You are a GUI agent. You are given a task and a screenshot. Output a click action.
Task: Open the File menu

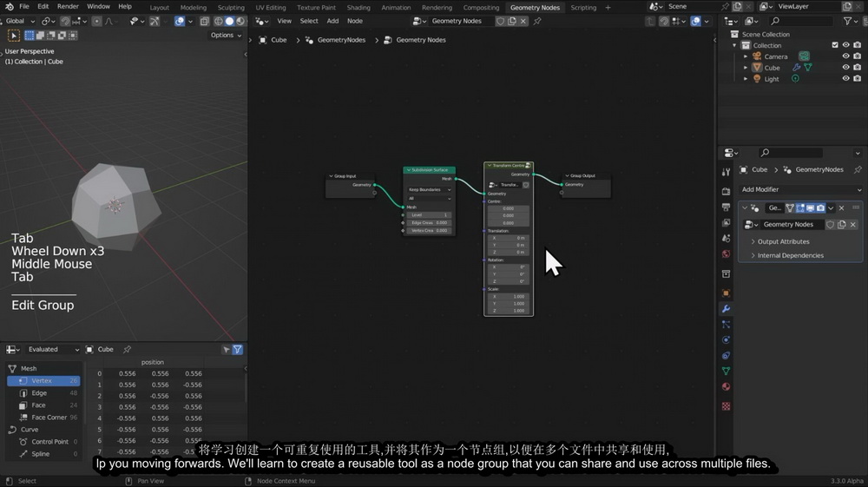pos(23,7)
